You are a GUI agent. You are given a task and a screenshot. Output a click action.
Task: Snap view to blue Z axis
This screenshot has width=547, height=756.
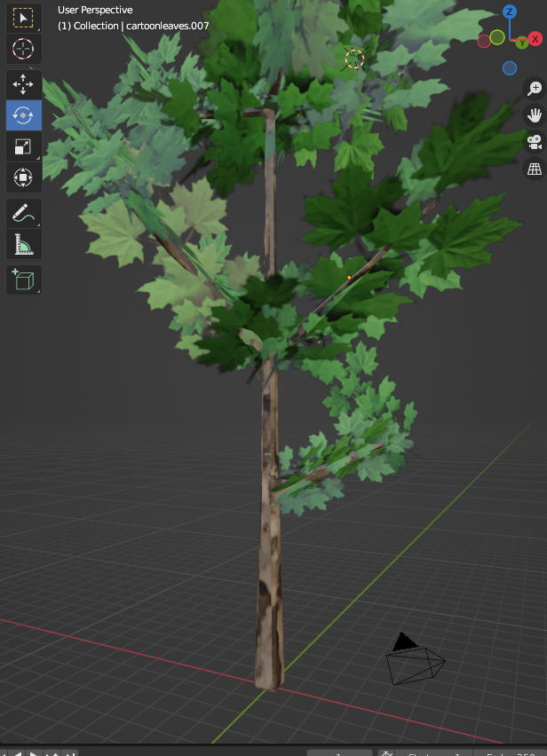[510, 12]
